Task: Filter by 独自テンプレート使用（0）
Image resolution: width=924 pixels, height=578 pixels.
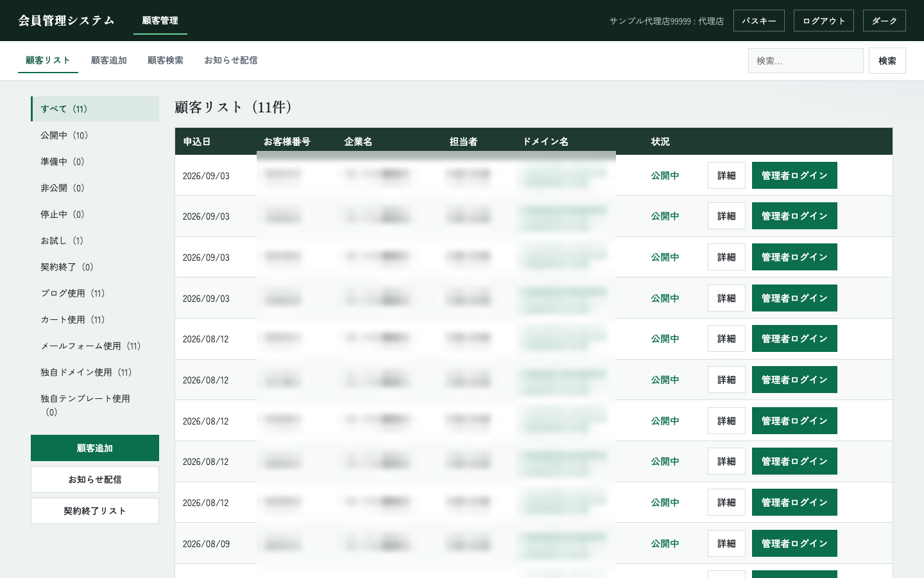Action: [95, 405]
